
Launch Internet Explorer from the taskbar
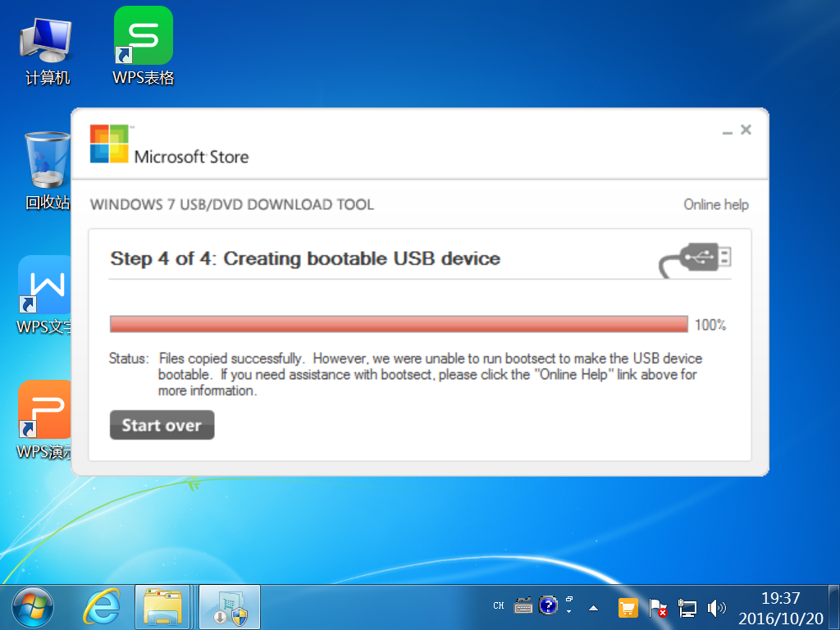tap(101, 607)
